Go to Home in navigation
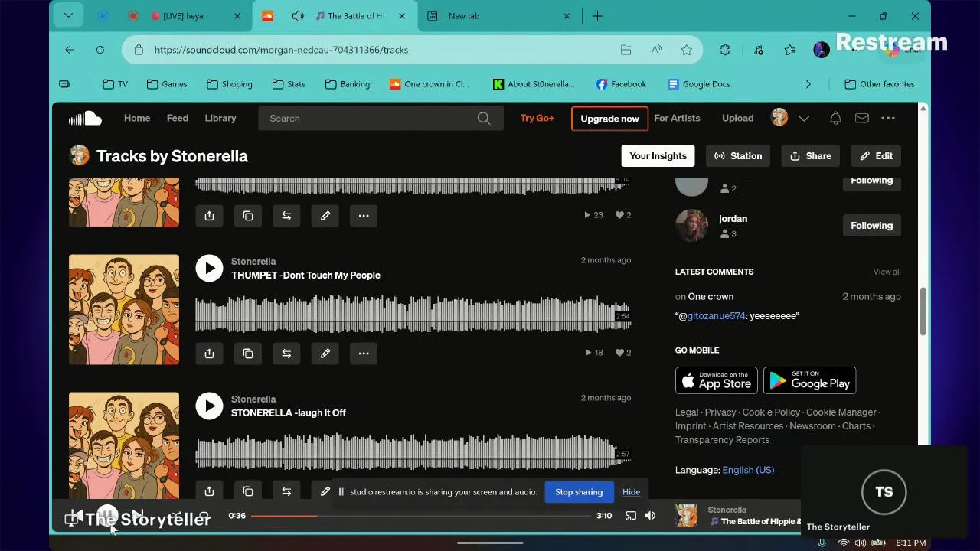 tap(137, 118)
